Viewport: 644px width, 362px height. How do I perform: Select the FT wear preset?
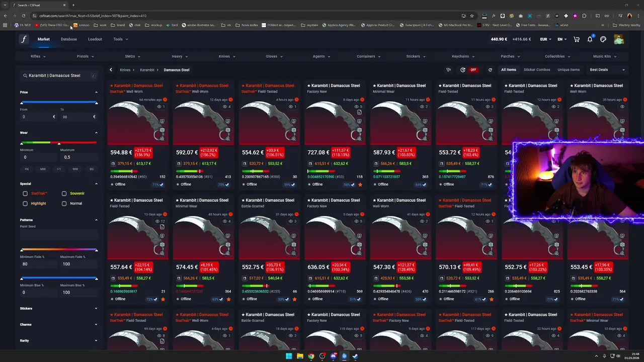coord(59,169)
